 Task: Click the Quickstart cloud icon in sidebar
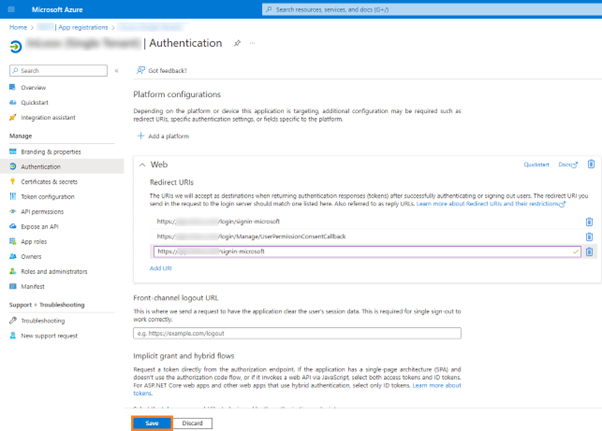pos(13,102)
